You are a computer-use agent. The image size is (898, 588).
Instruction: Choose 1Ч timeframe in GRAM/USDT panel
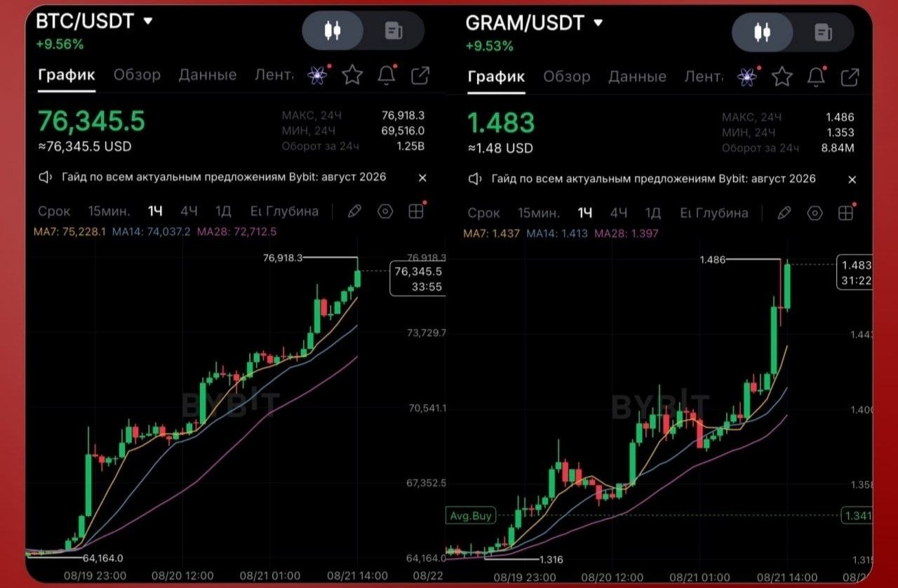584,213
